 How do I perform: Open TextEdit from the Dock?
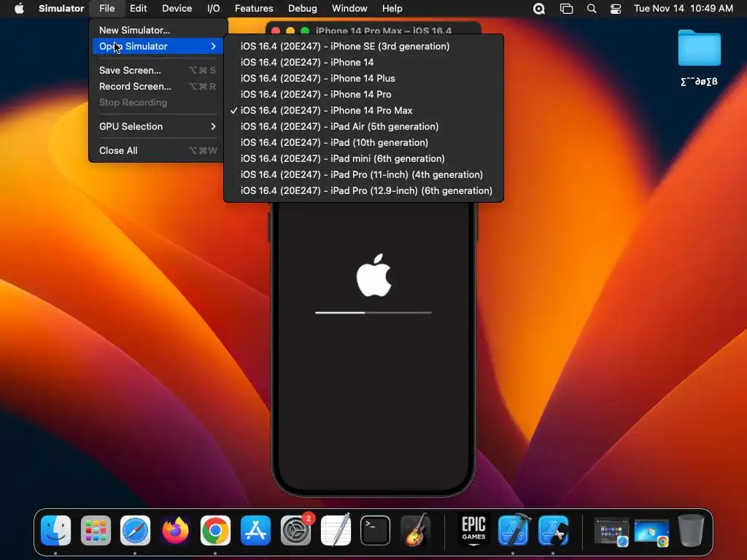click(336, 531)
